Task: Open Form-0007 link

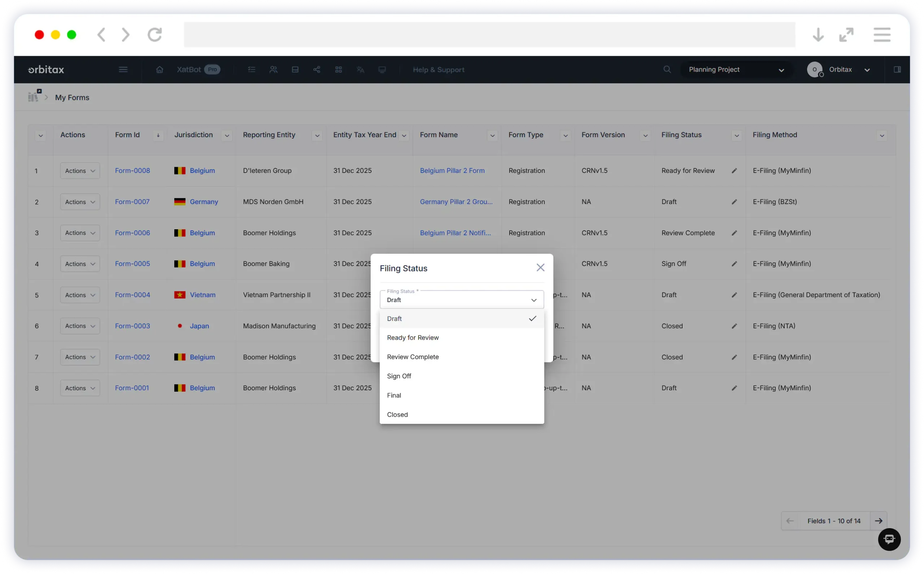Action: (132, 202)
